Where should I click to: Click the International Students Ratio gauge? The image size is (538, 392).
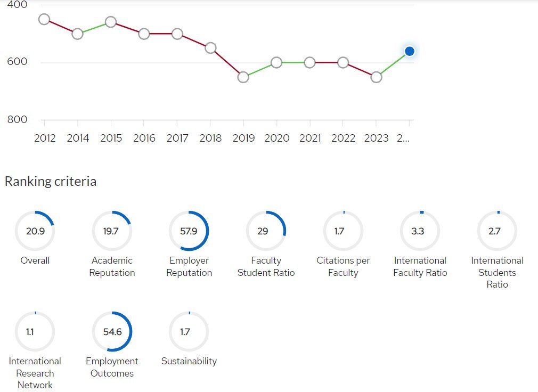(x=497, y=231)
